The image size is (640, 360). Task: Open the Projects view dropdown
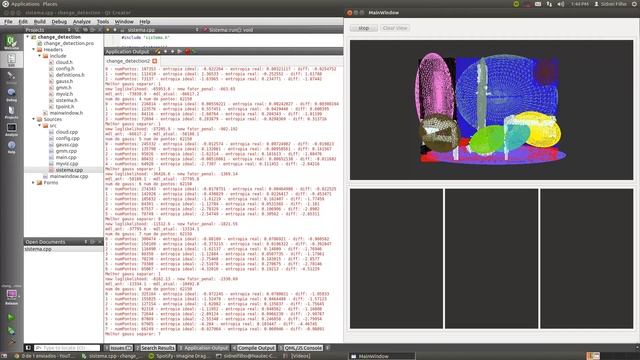pos(47,30)
